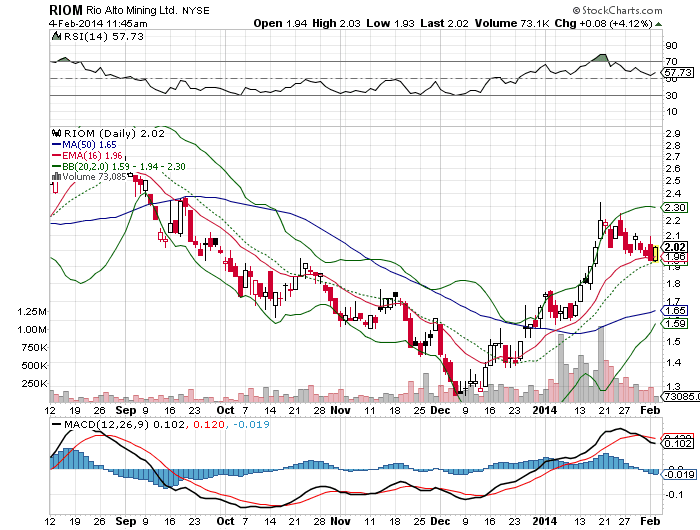Click the MACD(12,26,9) 0.102 legend label

124,424
